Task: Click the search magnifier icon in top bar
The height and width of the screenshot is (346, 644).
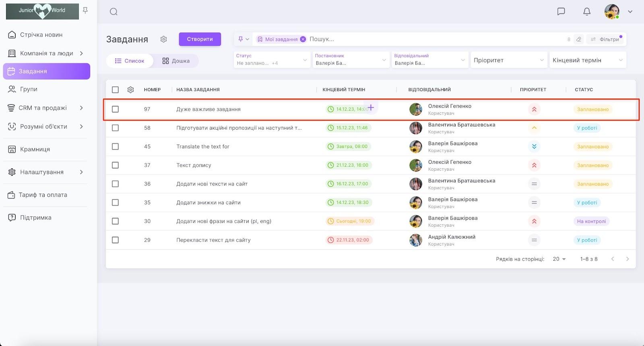Action: pos(114,12)
